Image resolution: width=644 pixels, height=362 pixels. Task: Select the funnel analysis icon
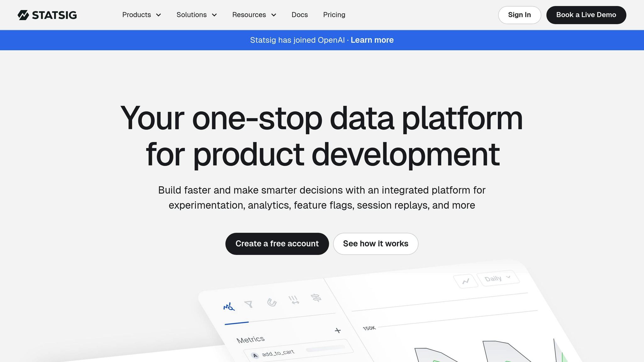tap(249, 304)
